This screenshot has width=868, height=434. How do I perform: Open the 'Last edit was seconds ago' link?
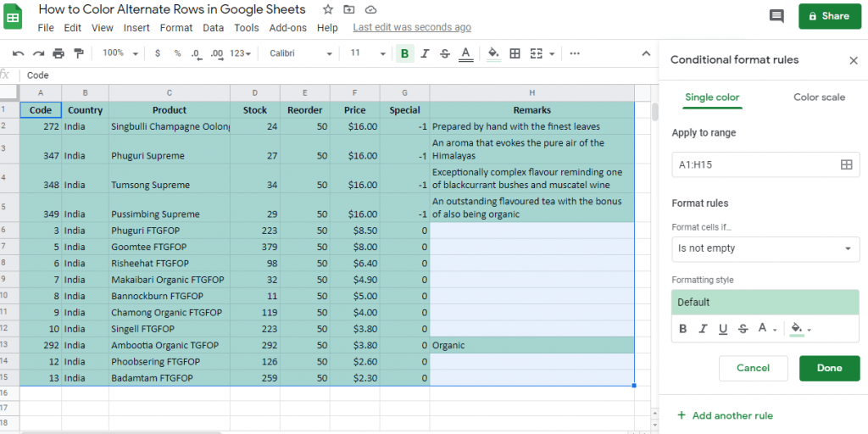tap(412, 27)
